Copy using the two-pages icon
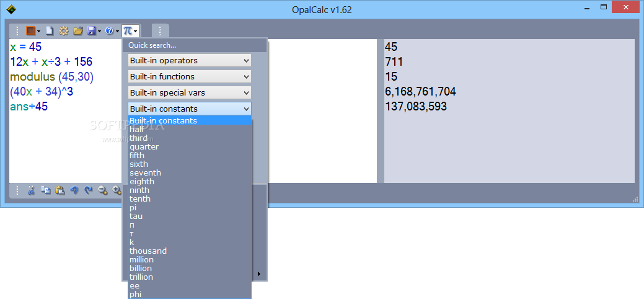The image size is (644, 299). click(46, 190)
